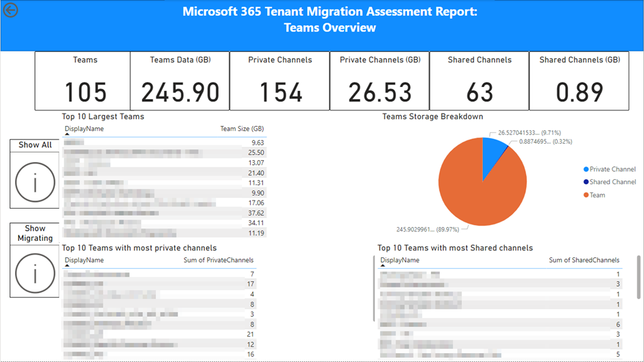Viewport: 644px width, 362px height.
Task: Click the Top 10 Largest Teams title
Action: point(103,116)
